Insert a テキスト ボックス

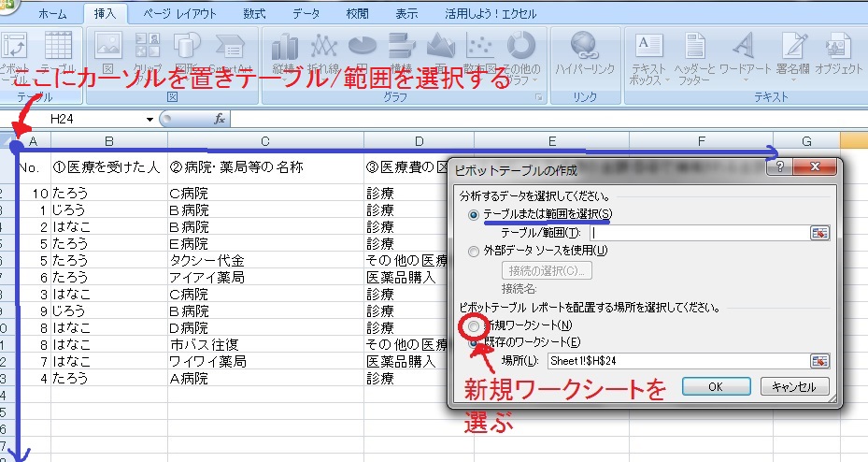coord(649,58)
